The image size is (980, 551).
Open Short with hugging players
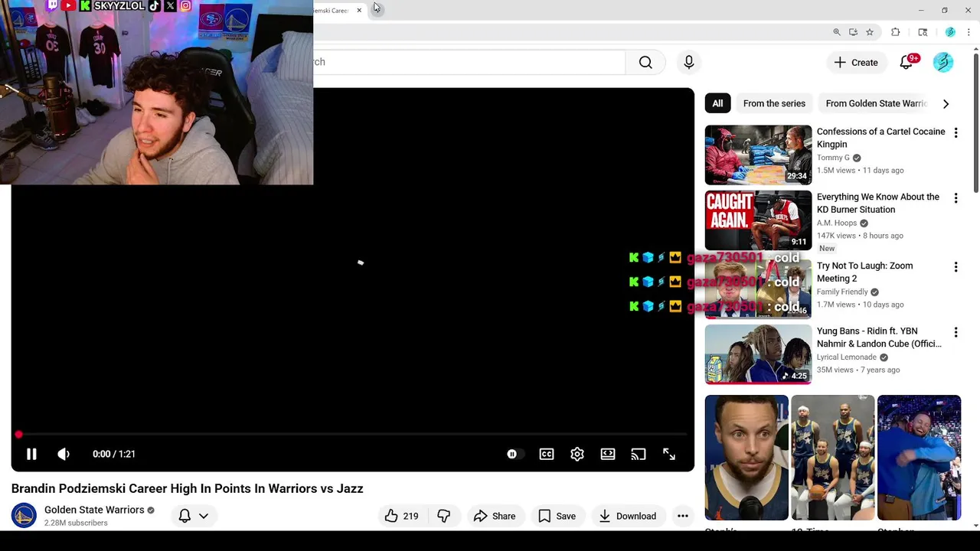[919, 458]
